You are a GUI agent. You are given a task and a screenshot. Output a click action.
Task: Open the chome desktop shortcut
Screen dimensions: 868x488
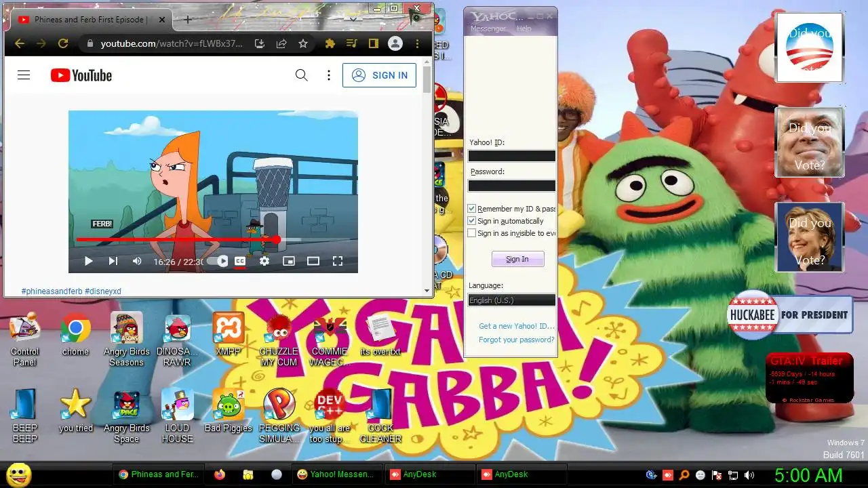click(x=75, y=335)
